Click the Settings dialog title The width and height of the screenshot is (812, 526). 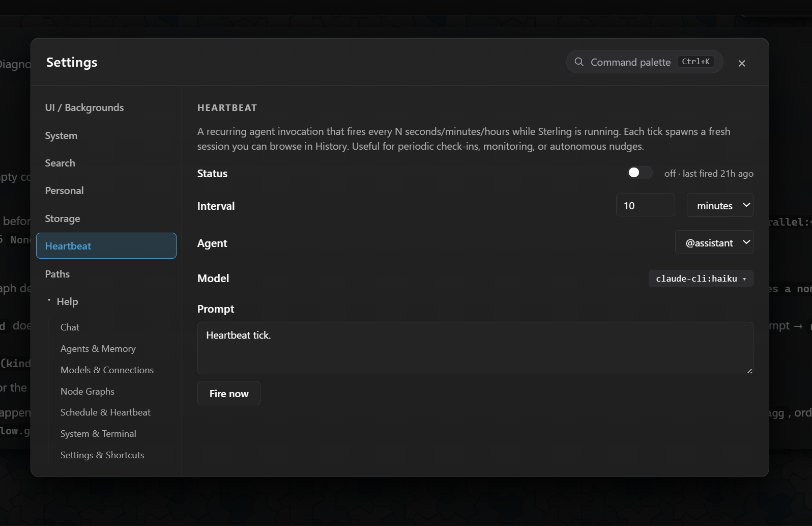(x=72, y=62)
